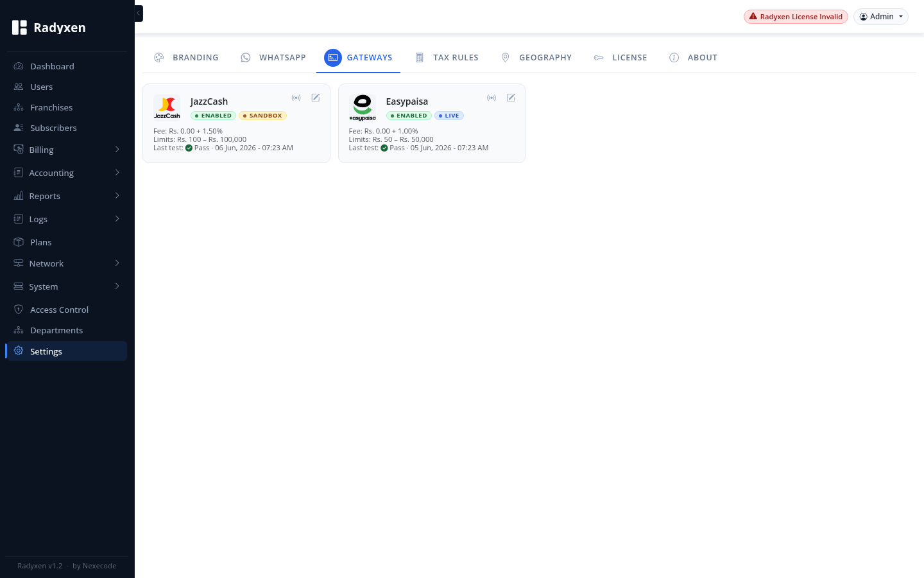Click the Easypaisa gateway title
Image resolution: width=924 pixels, height=578 pixels.
pyautogui.click(x=407, y=101)
